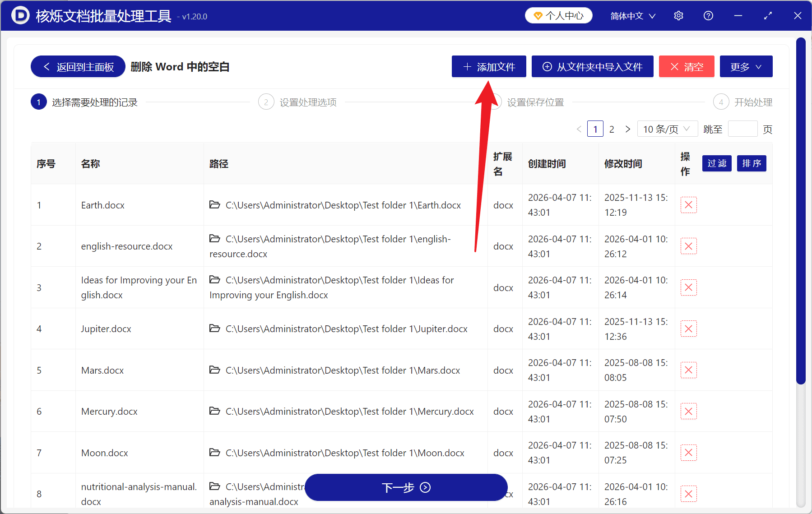Viewport: 812px width, 514px height.
Task: Delete Mars.docx entry with the X icon
Action: click(688, 370)
